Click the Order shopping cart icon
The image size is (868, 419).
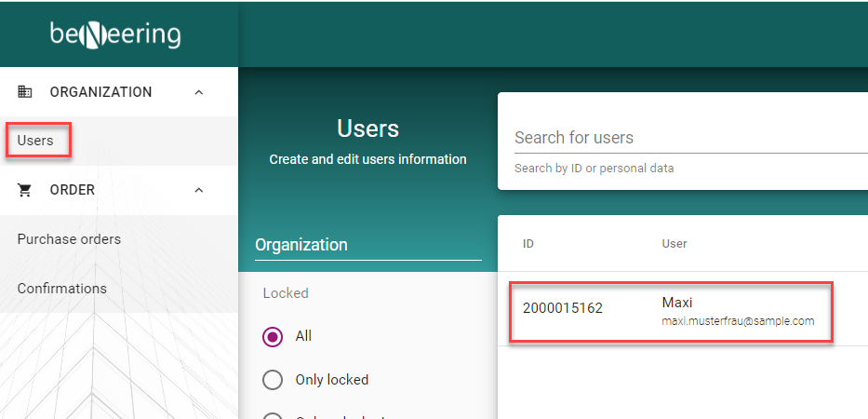[25, 190]
